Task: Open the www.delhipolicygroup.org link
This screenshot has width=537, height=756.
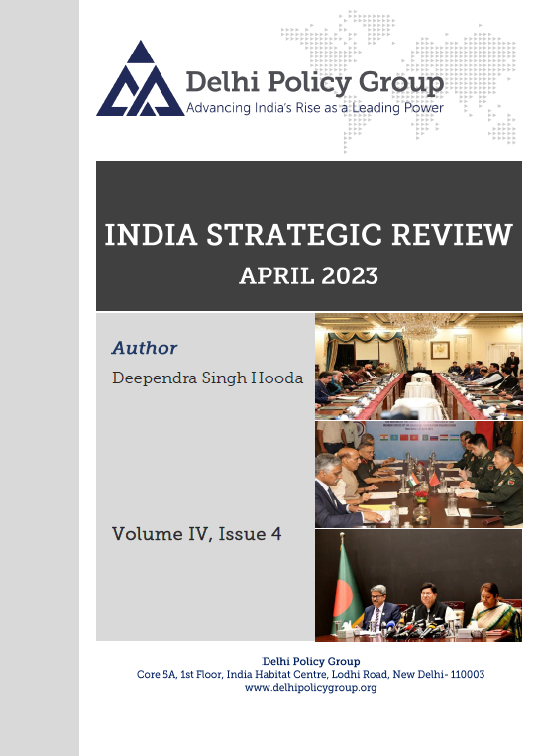Action: point(310,687)
